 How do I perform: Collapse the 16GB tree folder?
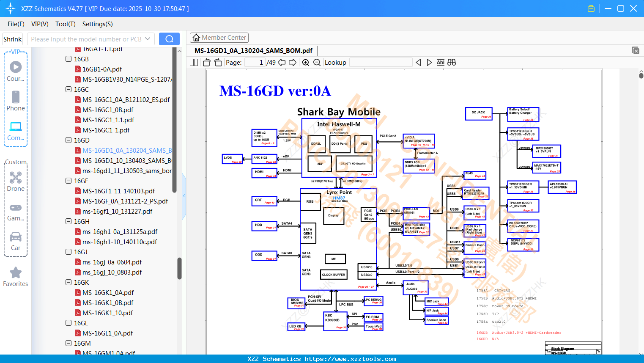(x=69, y=59)
